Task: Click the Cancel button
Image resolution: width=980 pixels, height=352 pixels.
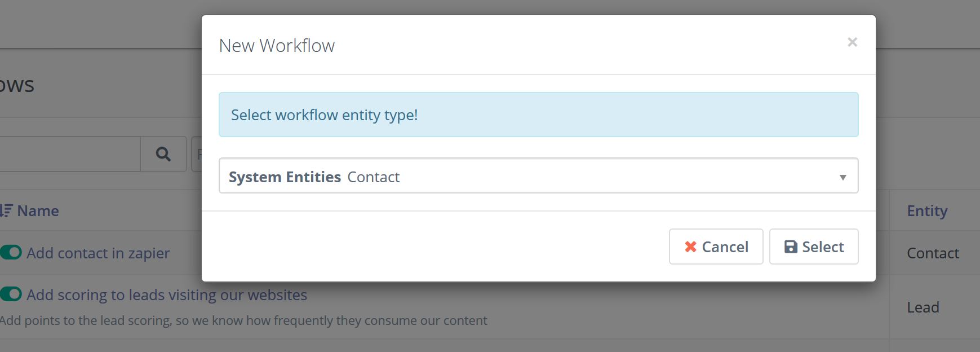Action: [x=716, y=247]
